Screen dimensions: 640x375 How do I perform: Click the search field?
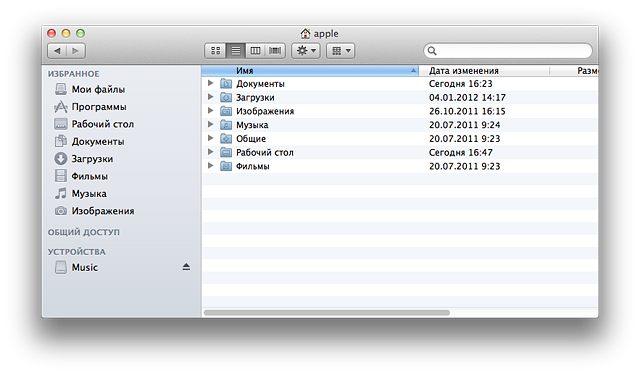click(x=508, y=51)
